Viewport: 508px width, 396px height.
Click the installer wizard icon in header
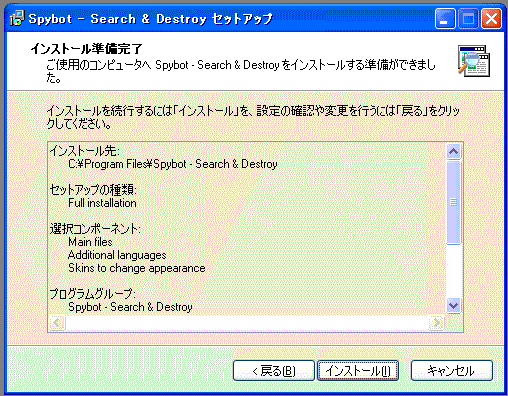474,61
